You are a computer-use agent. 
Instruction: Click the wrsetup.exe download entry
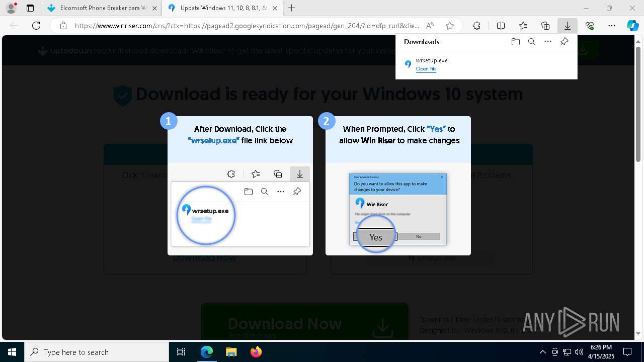pyautogui.click(x=487, y=64)
